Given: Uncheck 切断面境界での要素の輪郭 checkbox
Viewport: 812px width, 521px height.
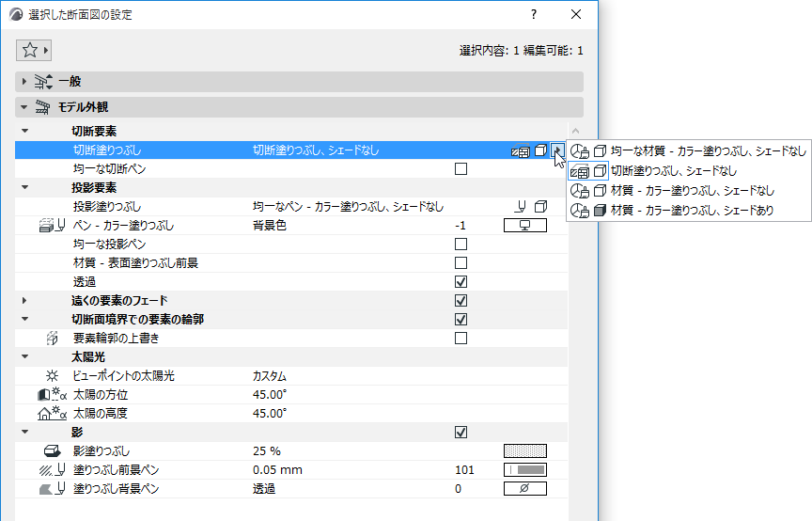Looking at the screenshot, I should pyautogui.click(x=461, y=320).
